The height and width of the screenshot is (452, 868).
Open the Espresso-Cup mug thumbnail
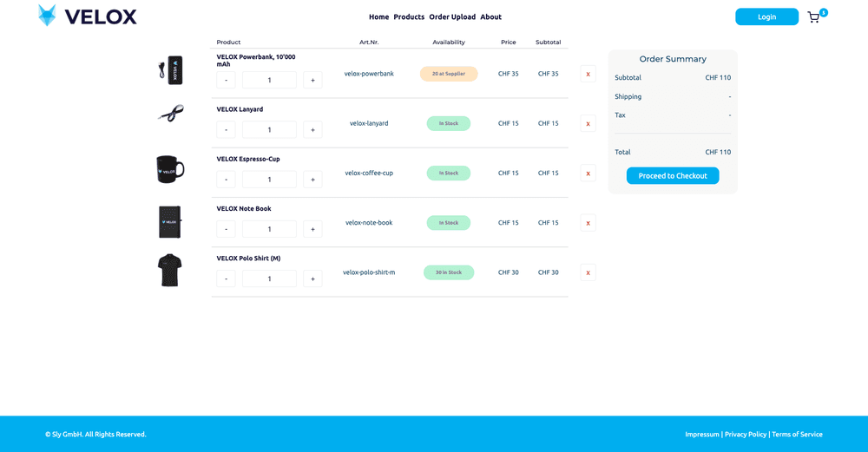170,168
